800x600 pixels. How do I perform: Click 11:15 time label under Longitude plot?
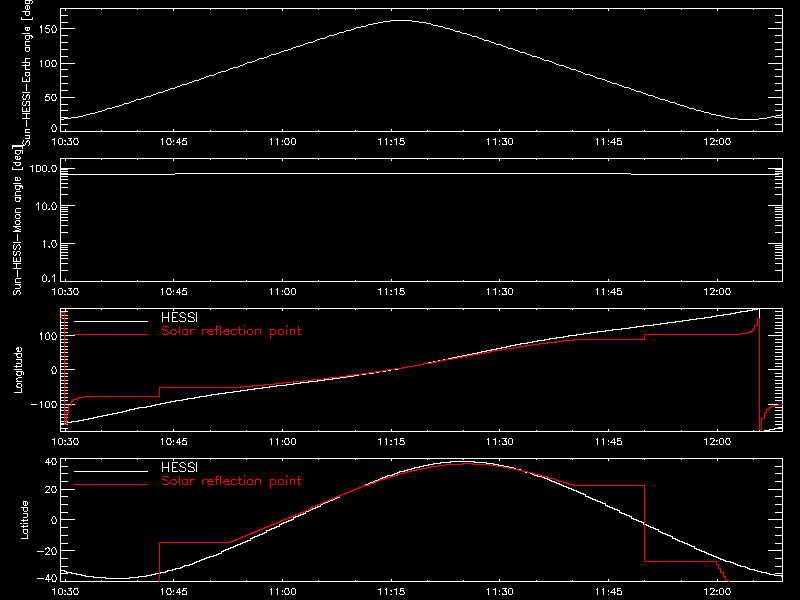pyautogui.click(x=391, y=442)
